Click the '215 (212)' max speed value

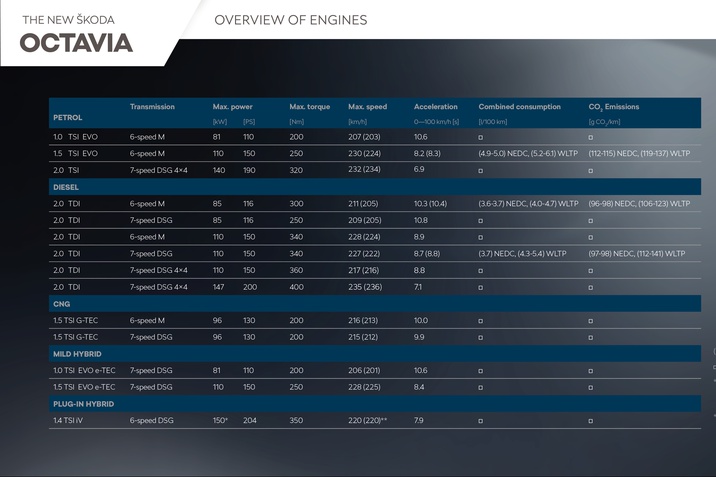tap(363, 337)
